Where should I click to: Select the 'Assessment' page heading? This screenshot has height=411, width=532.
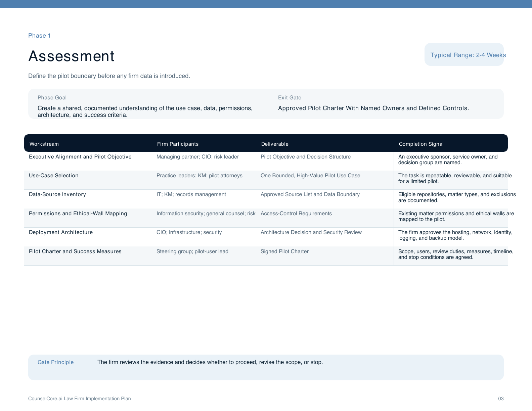tap(71, 56)
